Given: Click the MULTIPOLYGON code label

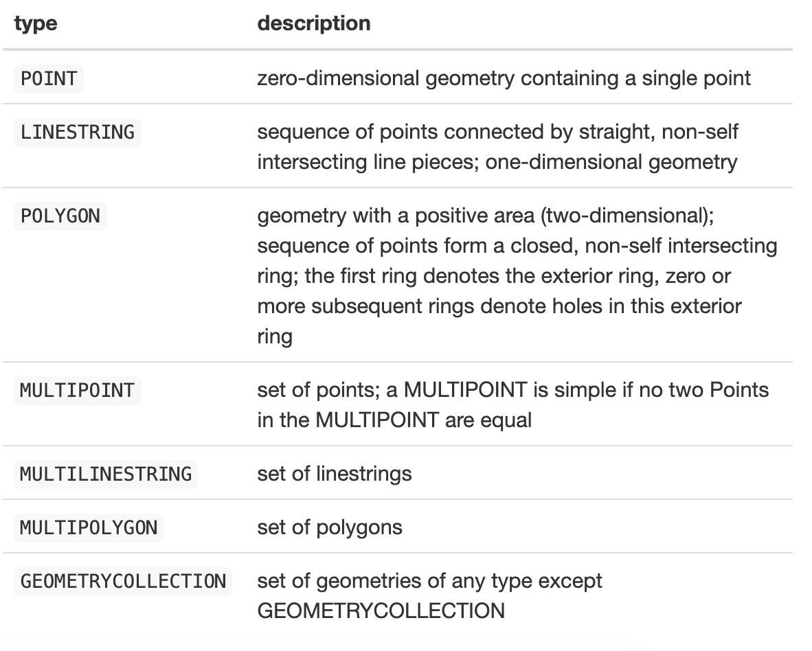Looking at the screenshot, I should pos(89,527).
